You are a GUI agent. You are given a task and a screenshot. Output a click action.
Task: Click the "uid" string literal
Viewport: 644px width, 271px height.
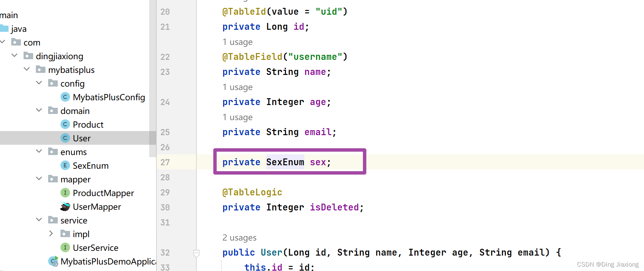329,12
